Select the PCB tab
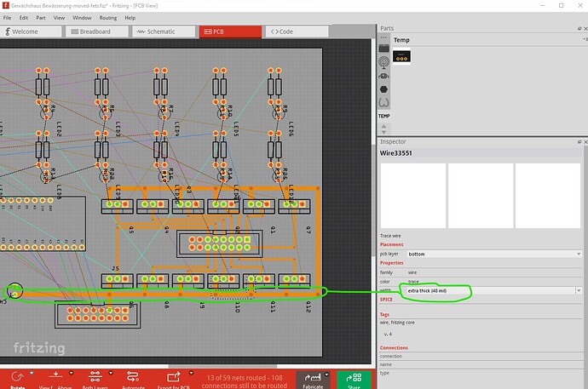 (230, 31)
